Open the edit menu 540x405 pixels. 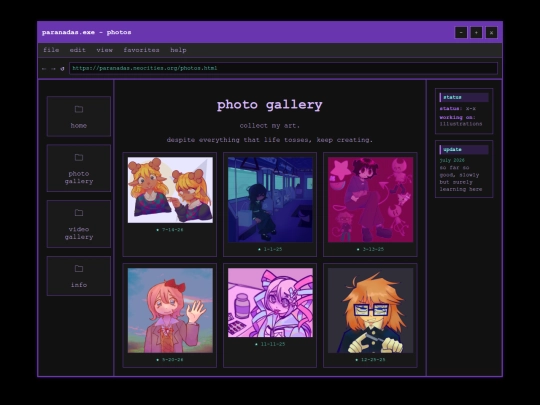click(x=78, y=50)
